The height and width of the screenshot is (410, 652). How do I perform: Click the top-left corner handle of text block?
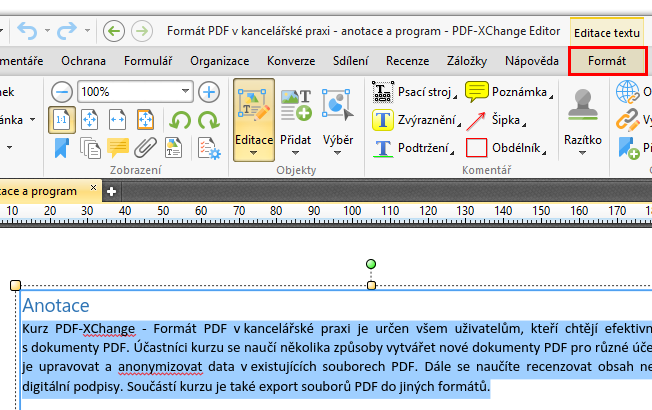[15, 285]
